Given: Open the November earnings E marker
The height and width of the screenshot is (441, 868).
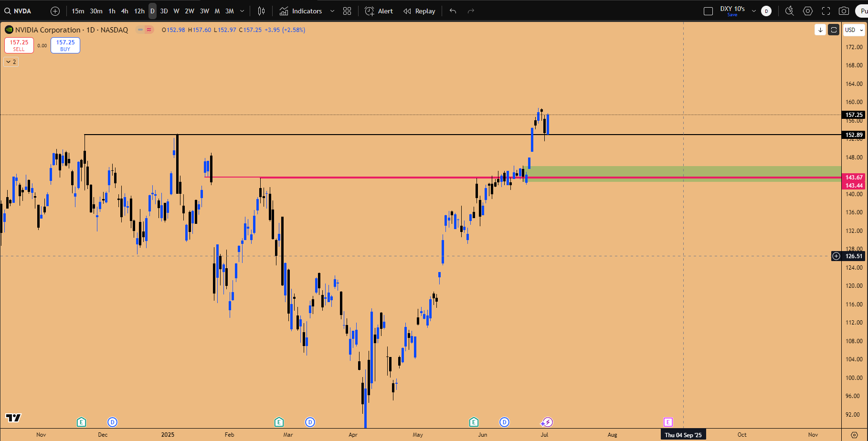Looking at the screenshot, I should 81,422.
